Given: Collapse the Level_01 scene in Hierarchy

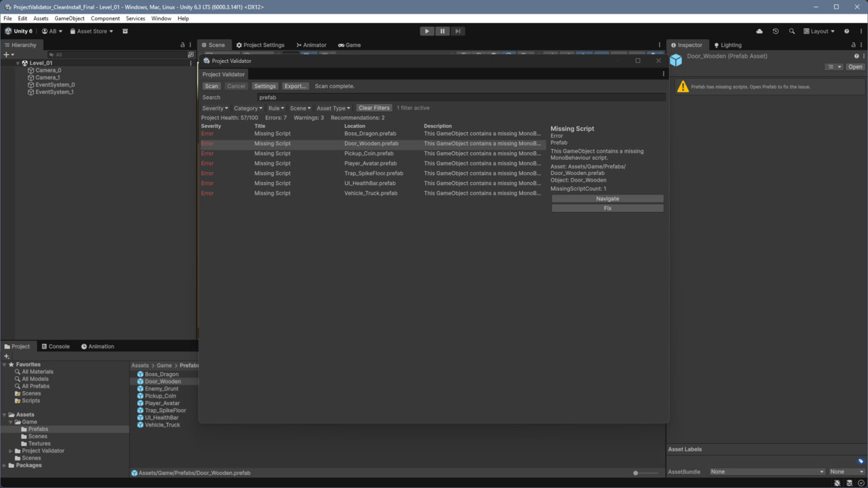Looking at the screenshot, I should click(x=18, y=63).
